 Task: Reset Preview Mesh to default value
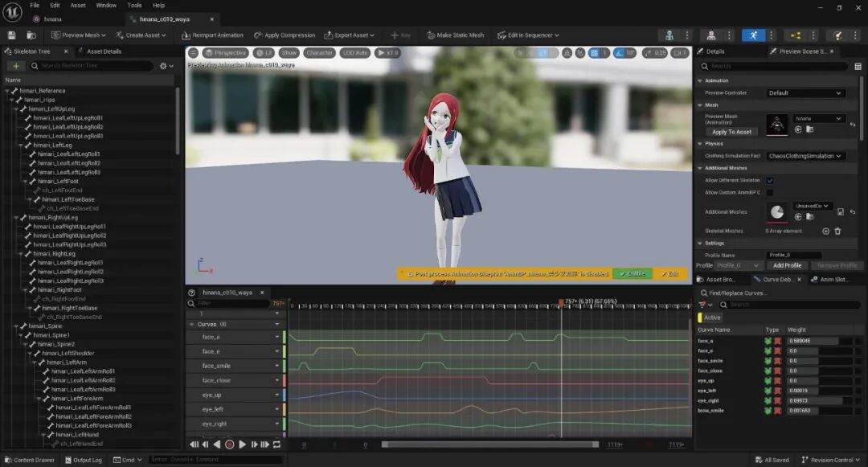click(x=853, y=125)
